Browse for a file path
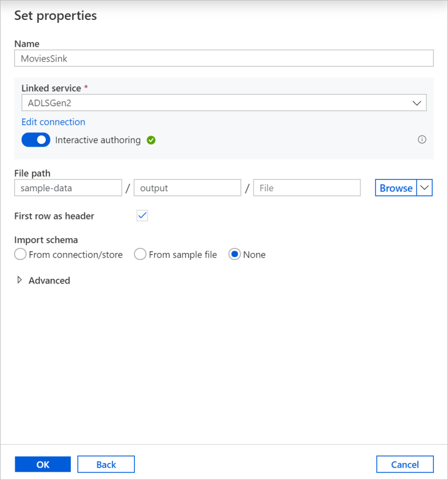The height and width of the screenshot is (480, 448). (x=396, y=188)
